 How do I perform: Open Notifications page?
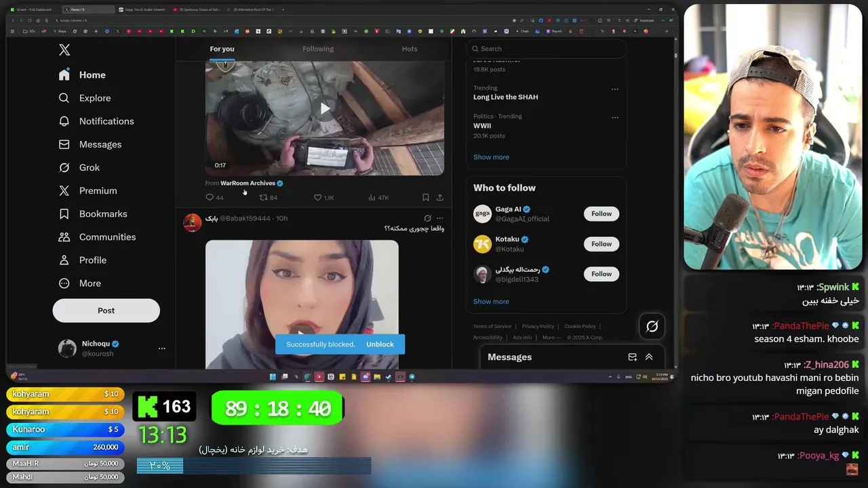pos(96,121)
